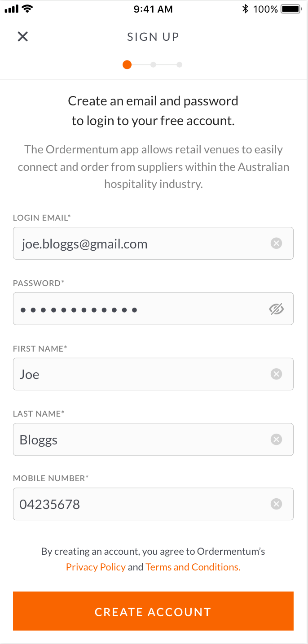Clear the first name field
308x644 pixels.
(x=277, y=374)
